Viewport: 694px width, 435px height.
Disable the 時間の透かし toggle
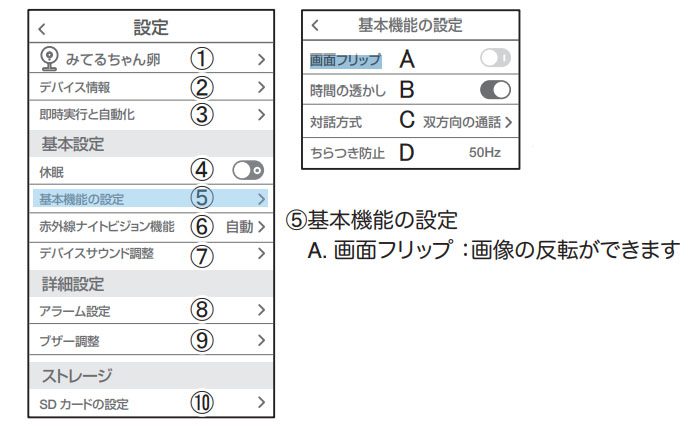point(495,91)
